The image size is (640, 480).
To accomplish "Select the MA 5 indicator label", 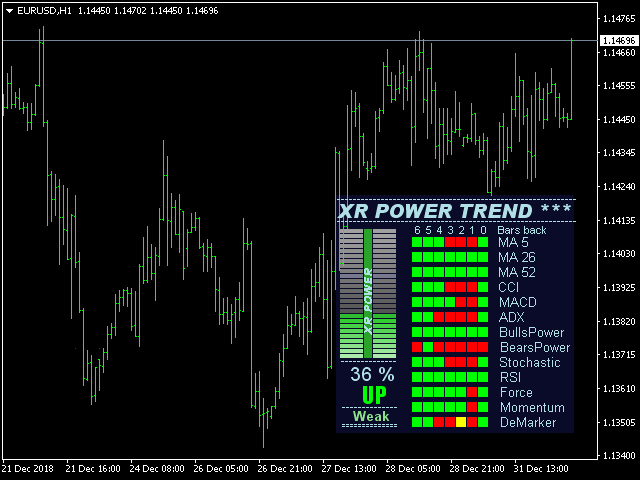I will (x=513, y=242).
